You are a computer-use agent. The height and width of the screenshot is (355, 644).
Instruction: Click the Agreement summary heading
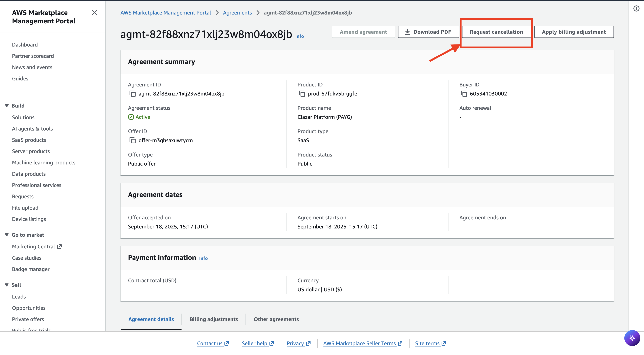click(161, 62)
